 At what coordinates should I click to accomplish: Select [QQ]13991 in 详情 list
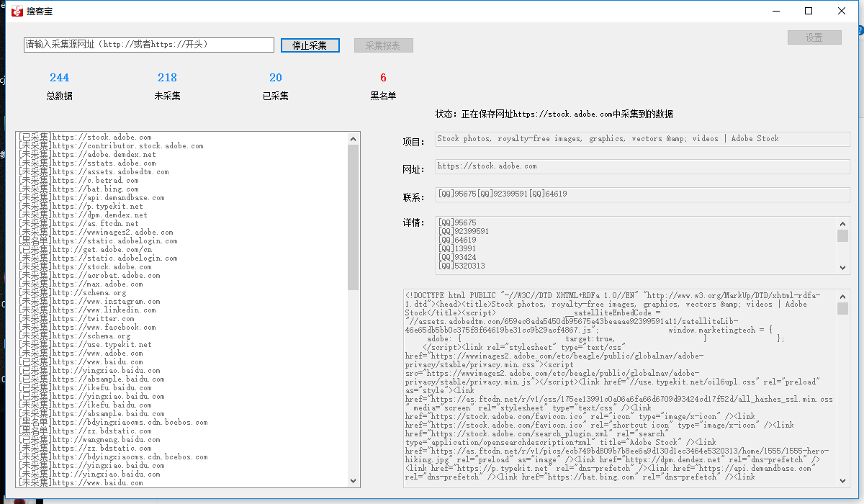coord(456,249)
